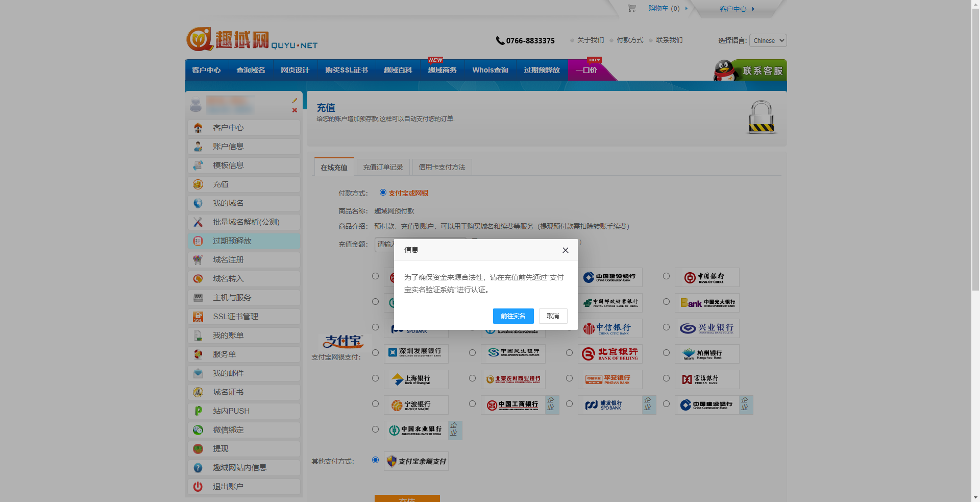Expand the top-right 客户中心 menu
The image size is (980, 502).
click(737, 9)
